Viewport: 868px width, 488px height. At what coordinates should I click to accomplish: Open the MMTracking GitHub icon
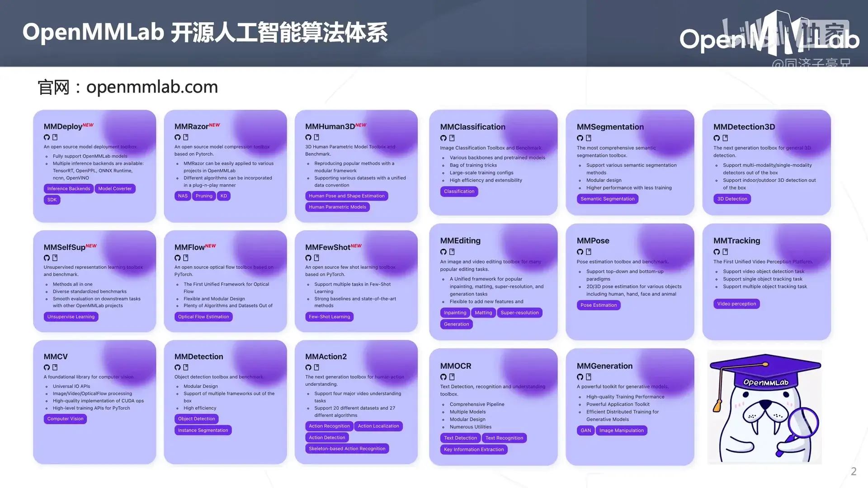[x=717, y=252]
